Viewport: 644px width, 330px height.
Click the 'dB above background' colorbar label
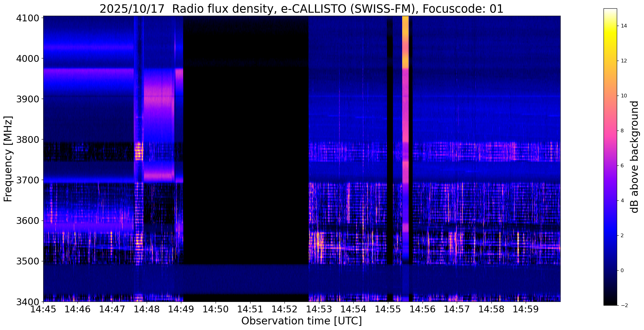635,157
